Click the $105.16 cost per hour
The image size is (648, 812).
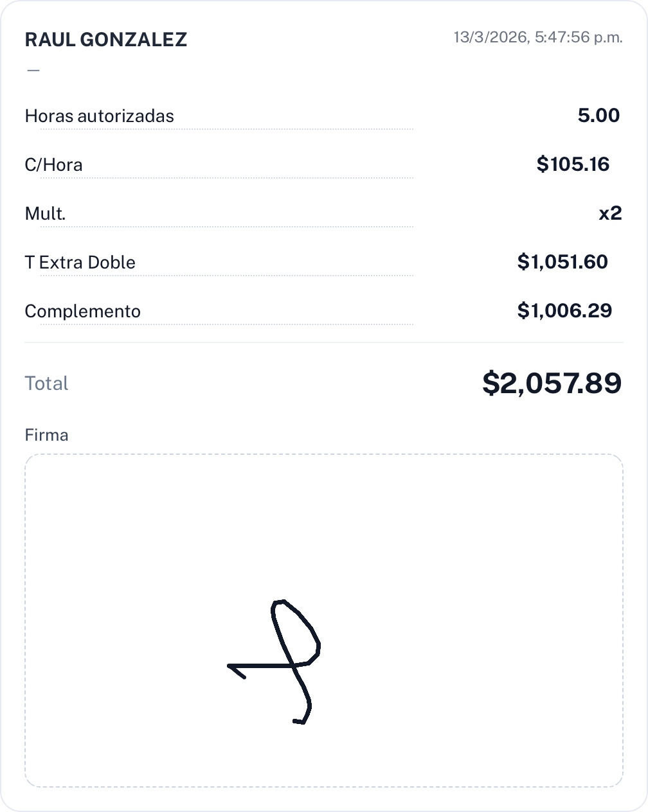pyautogui.click(x=573, y=164)
